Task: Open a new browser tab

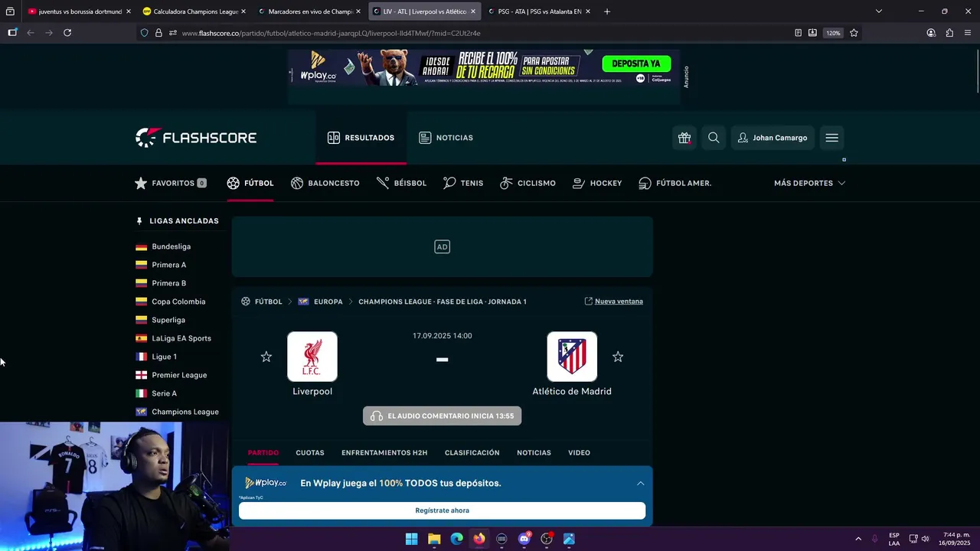Action: [607, 11]
